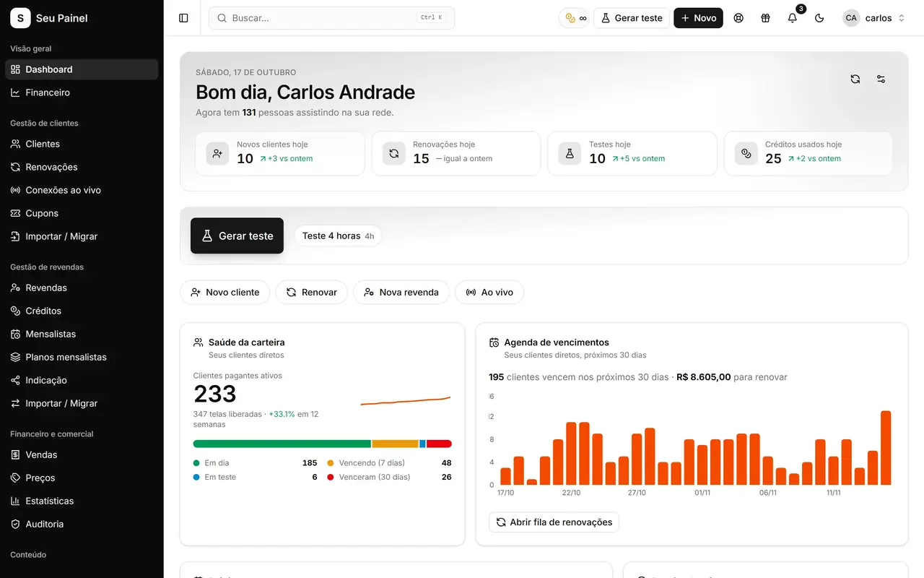Click the credits infinity badge in header
The image size is (924, 578).
coord(575,18)
